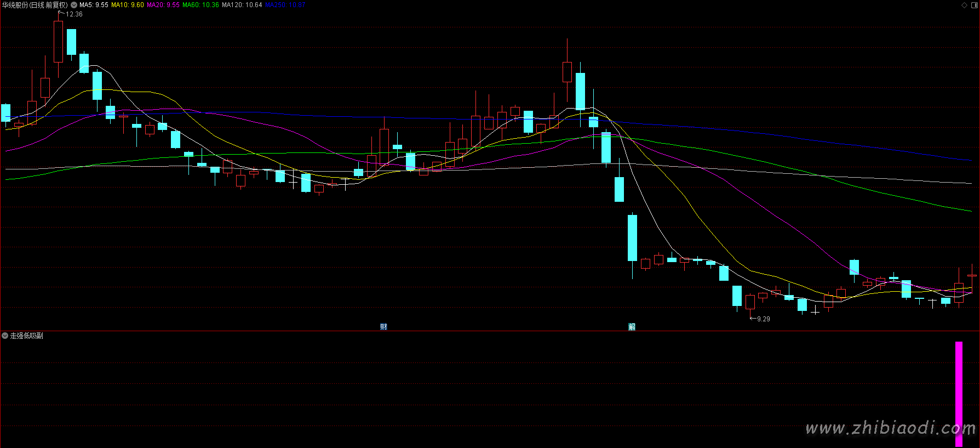Click the 华统股份 (日线.前复权) chart title
This screenshot has height=448, width=980.
[35, 5]
